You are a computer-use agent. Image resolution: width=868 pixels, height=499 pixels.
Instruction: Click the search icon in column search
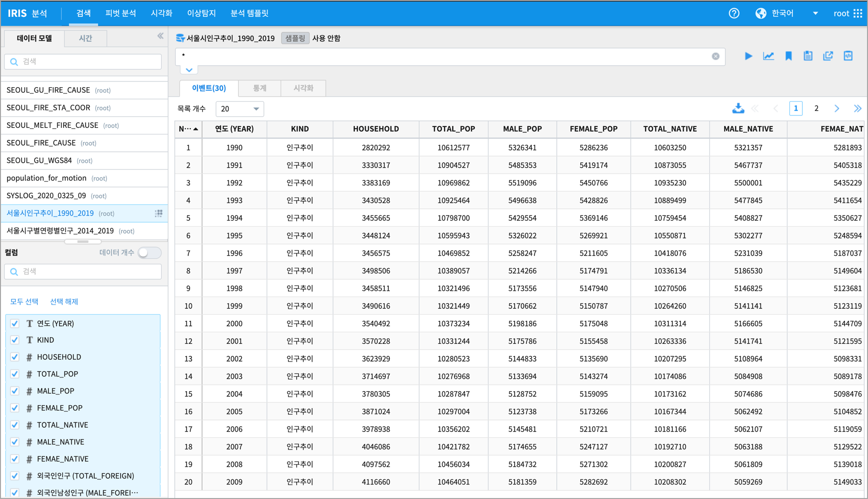[14, 272]
